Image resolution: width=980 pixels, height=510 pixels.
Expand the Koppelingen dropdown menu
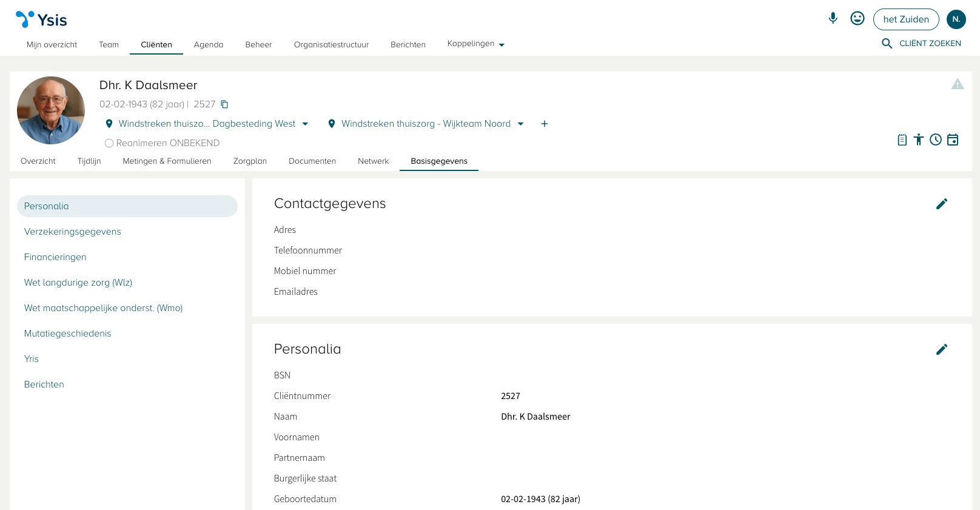(476, 44)
